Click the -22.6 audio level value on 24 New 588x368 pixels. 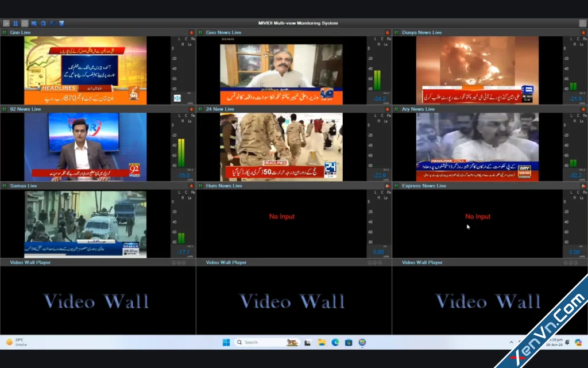tap(380, 175)
